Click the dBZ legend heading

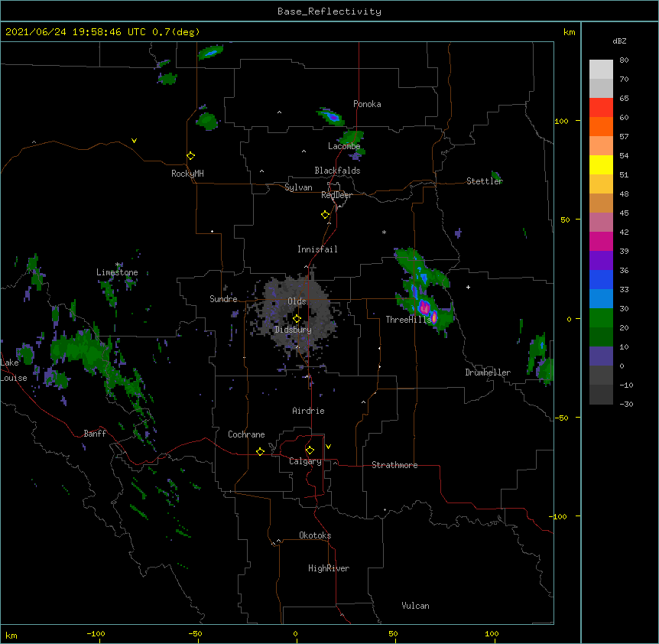click(x=619, y=41)
